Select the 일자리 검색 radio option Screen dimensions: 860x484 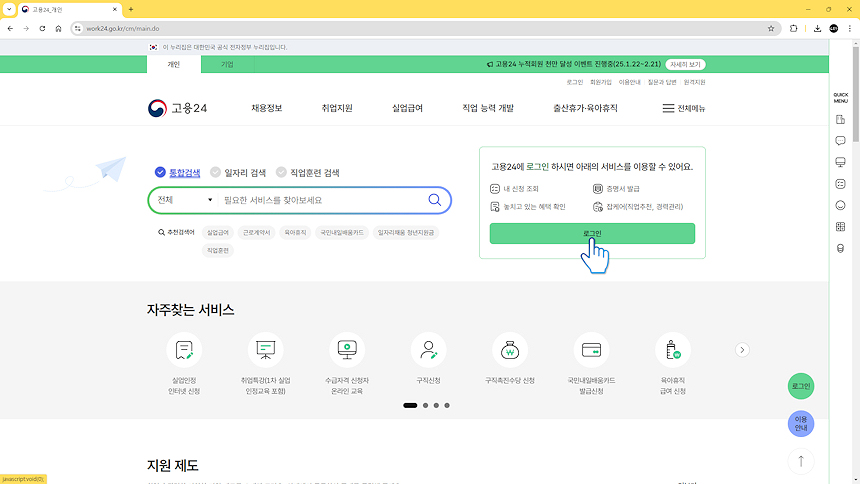pyautogui.click(x=238, y=172)
